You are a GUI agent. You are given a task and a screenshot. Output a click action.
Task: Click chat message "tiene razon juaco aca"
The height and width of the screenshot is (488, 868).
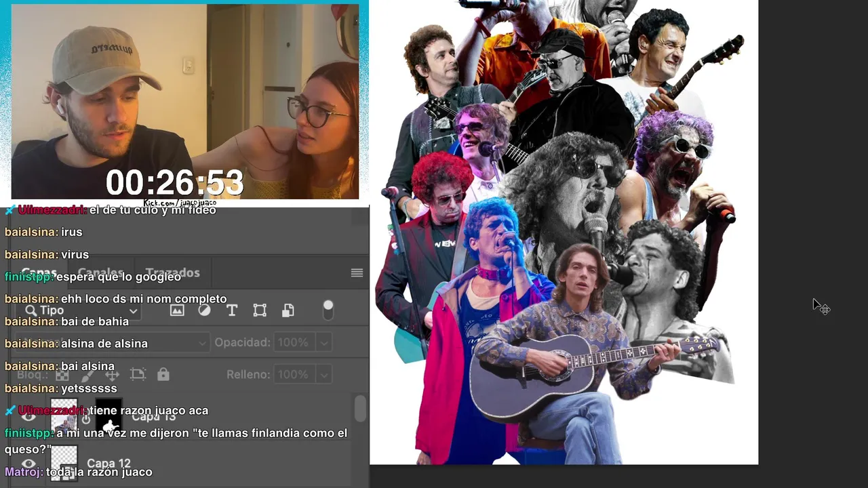pyautogui.click(x=149, y=411)
